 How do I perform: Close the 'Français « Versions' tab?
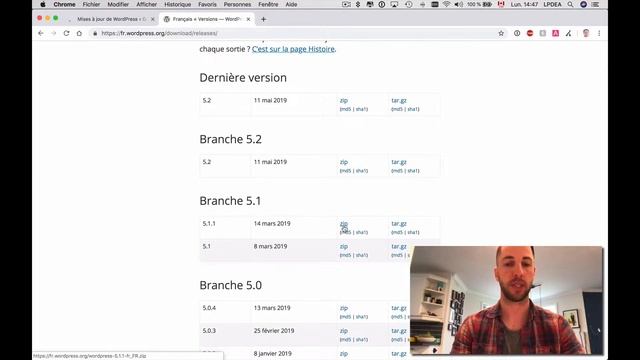coord(248,19)
